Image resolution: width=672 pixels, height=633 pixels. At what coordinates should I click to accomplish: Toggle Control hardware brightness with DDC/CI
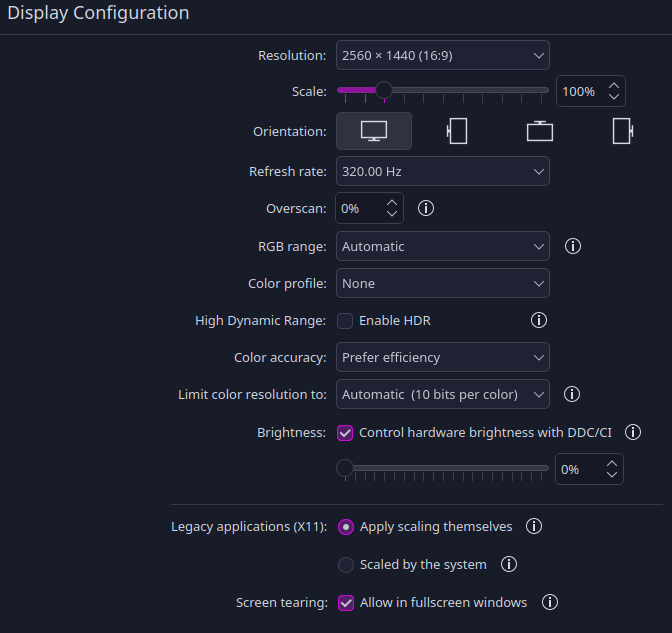(345, 433)
